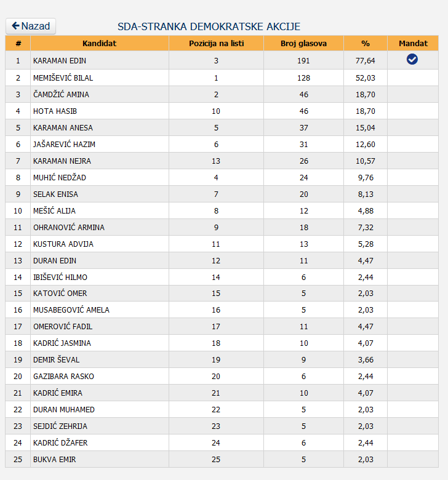
Task: Select the JAŠAREVIĆ HAZIM row
Action: (x=222, y=144)
